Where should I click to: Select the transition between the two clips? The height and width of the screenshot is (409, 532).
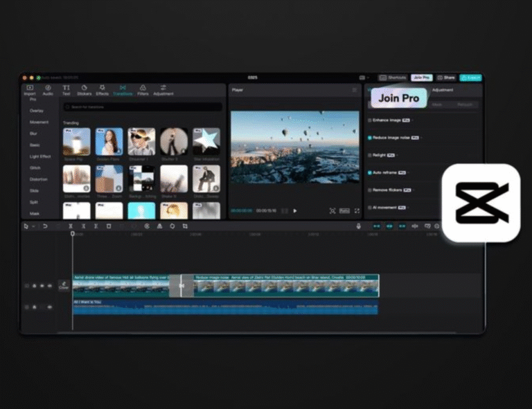tap(181, 286)
